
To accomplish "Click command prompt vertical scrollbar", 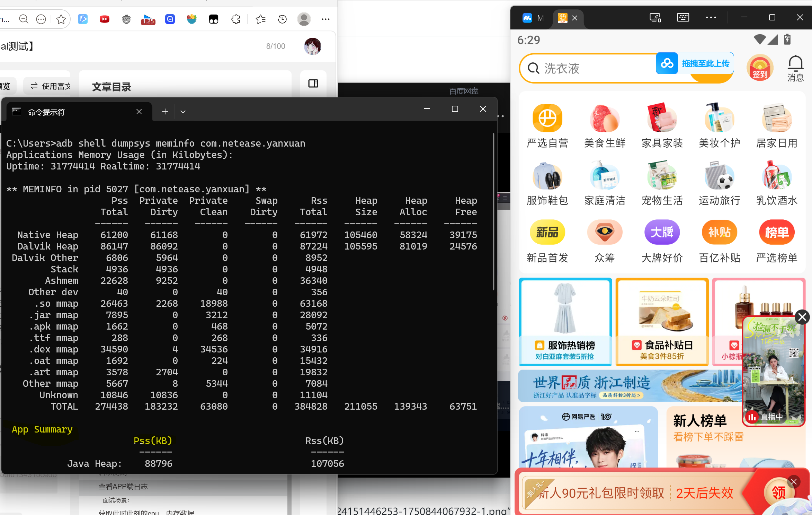I will coord(494,211).
